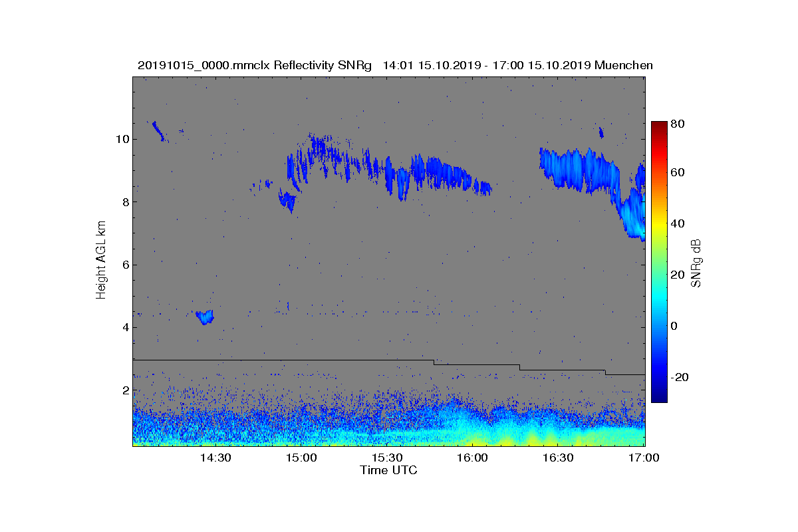798x532 pixels.
Task: Click the thick cloud layer near 9 km at 16:30
Action: [x=581, y=169]
